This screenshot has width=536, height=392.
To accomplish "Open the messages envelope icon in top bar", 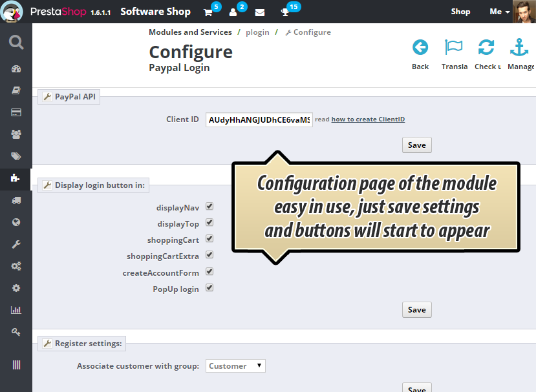I will coord(260,11).
